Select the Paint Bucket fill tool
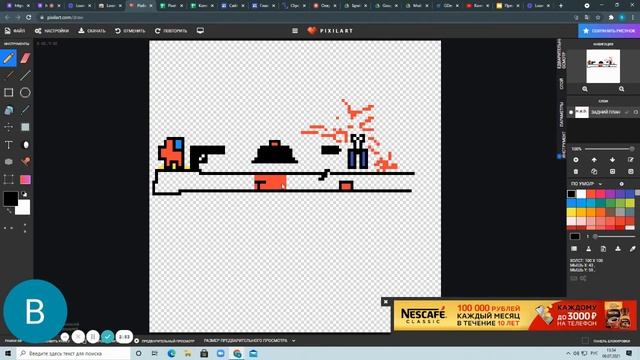 click(9, 110)
